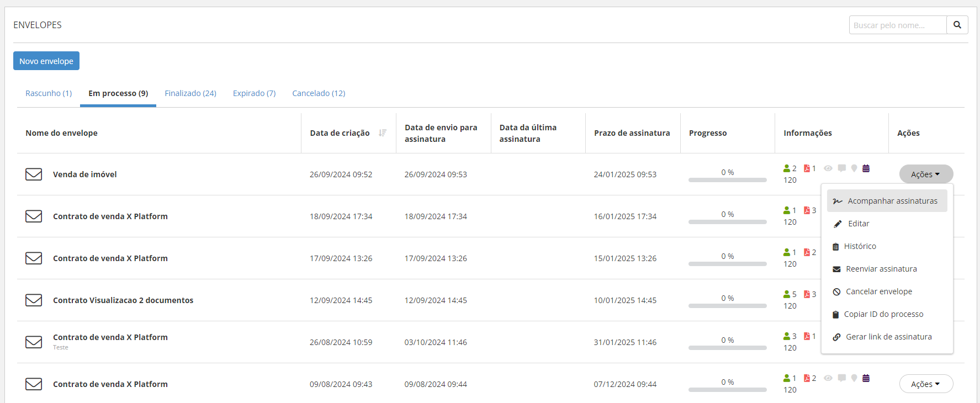Click the eye icon in the 09/08/2024 09:43 row
980x403 pixels.
(x=828, y=378)
